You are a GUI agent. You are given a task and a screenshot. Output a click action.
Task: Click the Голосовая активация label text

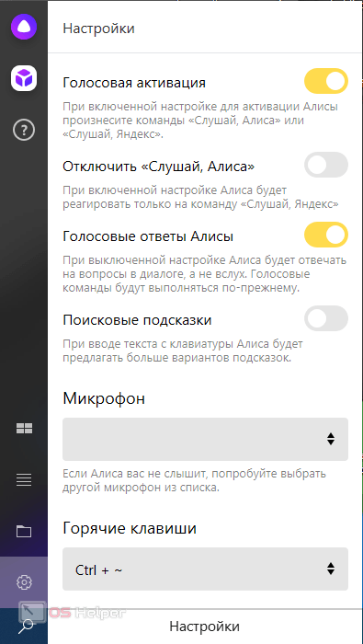pyautogui.click(x=134, y=83)
